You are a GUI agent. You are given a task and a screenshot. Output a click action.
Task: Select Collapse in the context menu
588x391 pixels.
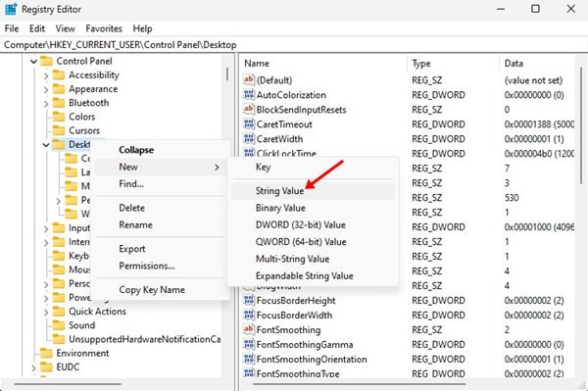[x=160, y=150]
